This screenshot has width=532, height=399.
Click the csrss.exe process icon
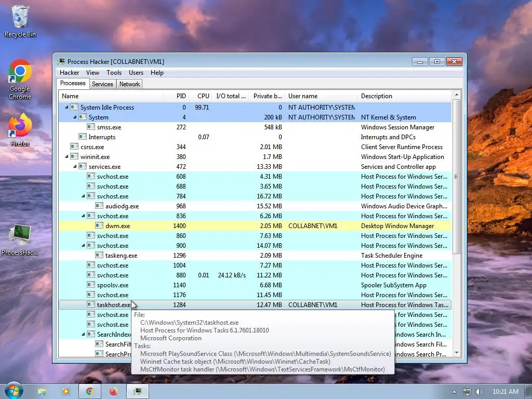click(x=74, y=147)
